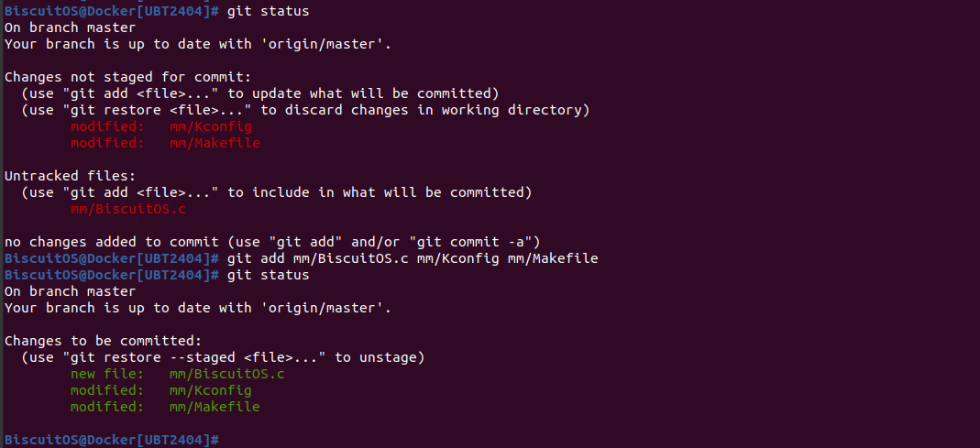Click the red untracked "mm/BiscuitOS.c" file
The image size is (980, 448).
(116, 209)
